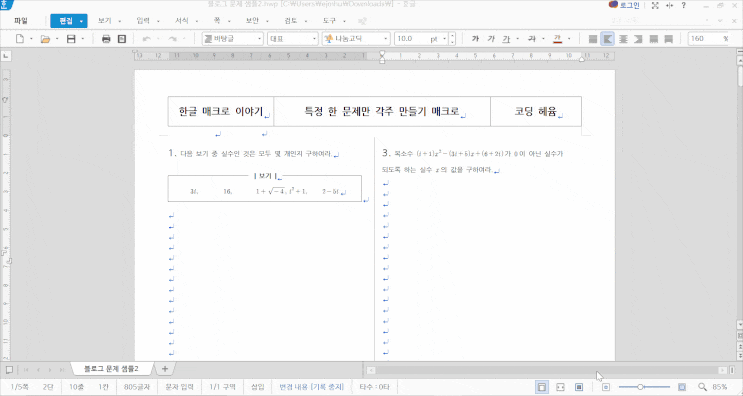Image resolution: width=743 pixels, height=396 pixels.
Task: Click the vertical scrollbar thumb
Action: point(740,77)
